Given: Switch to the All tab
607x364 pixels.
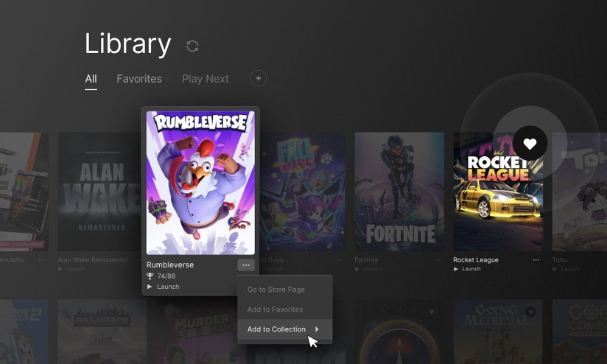Looking at the screenshot, I should point(91,79).
